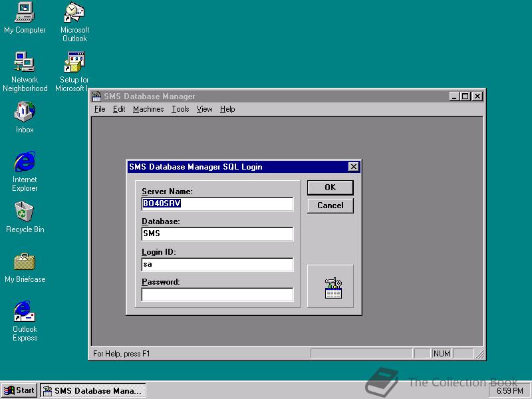The height and width of the screenshot is (399, 532).
Task: Click the Start button on the taskbar
Action: tap(19, 390)
